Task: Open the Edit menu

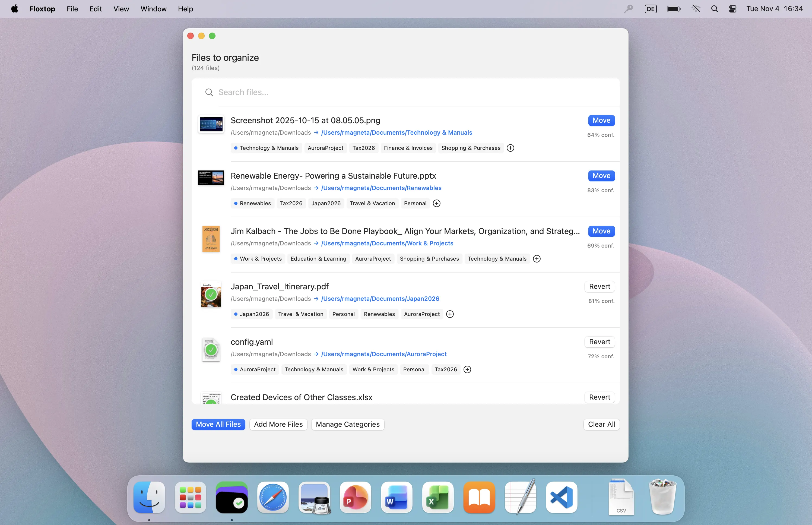Action: click(x=96, y=9)
